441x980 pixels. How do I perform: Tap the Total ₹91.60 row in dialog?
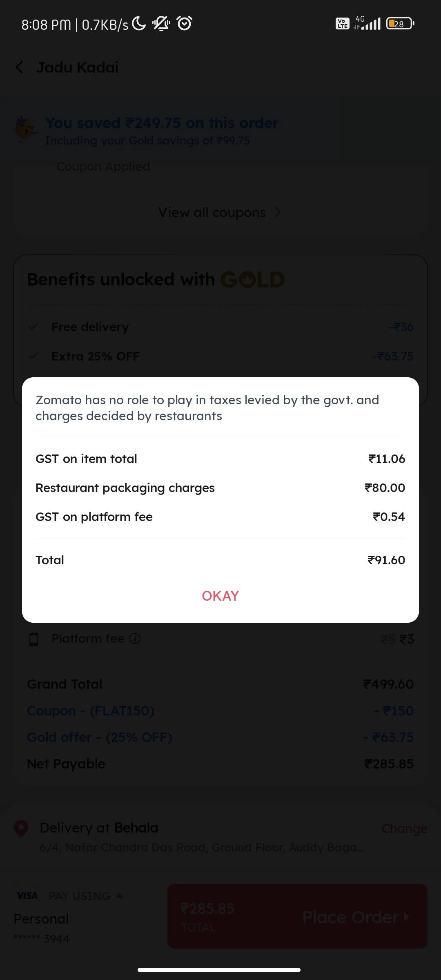[x=220, y=560]
